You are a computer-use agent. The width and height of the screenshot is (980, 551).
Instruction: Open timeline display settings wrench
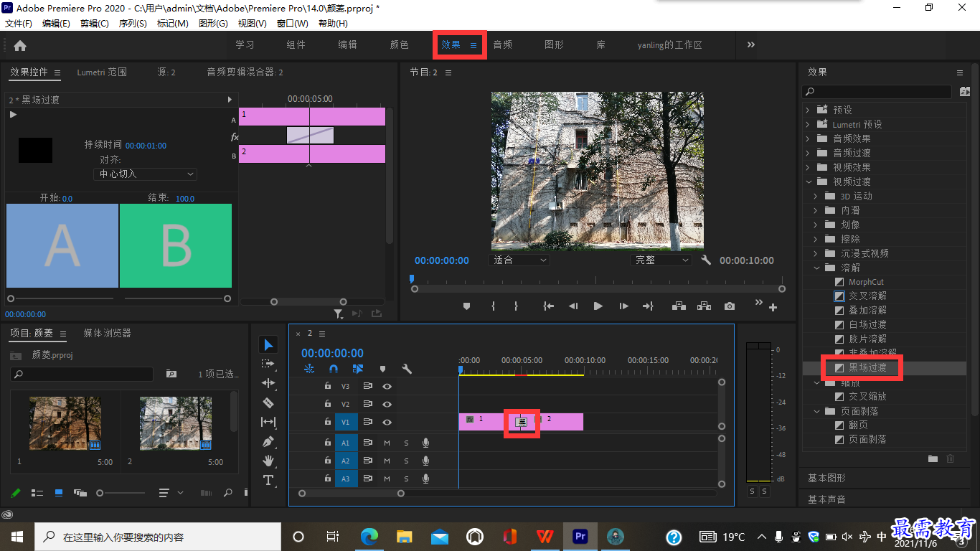tap(407, 369)
